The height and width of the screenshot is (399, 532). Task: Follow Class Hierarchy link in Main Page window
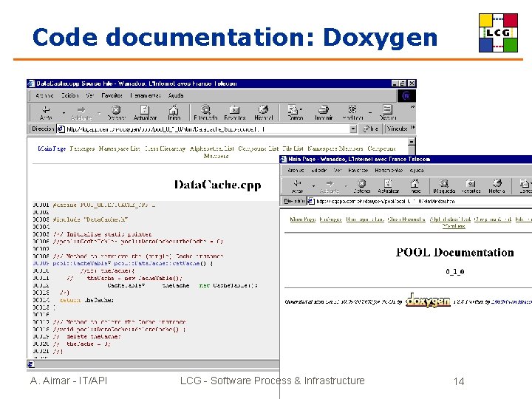(x=406, y=219)
